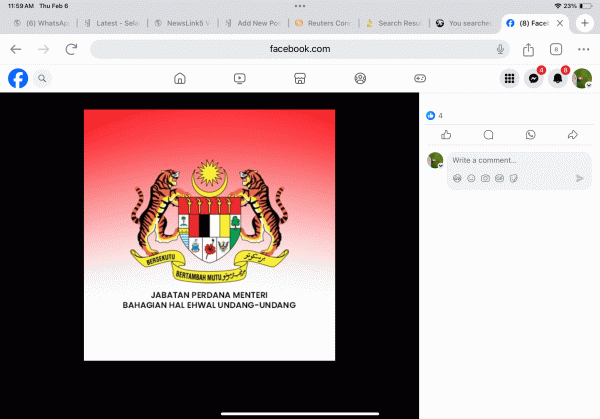Send the post via WhatsApp
Image resolution: width=600 pixels, height=419 pixels.
(530, 134)
